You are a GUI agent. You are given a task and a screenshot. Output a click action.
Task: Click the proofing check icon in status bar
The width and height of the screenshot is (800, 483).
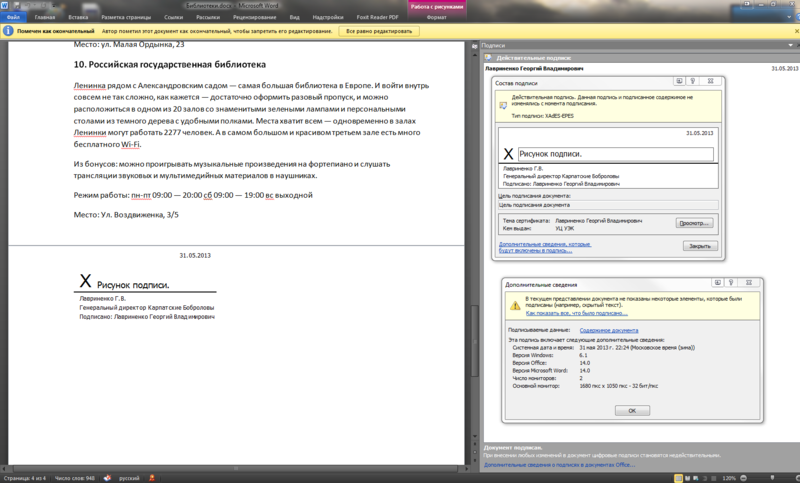[x=107, y=478]
